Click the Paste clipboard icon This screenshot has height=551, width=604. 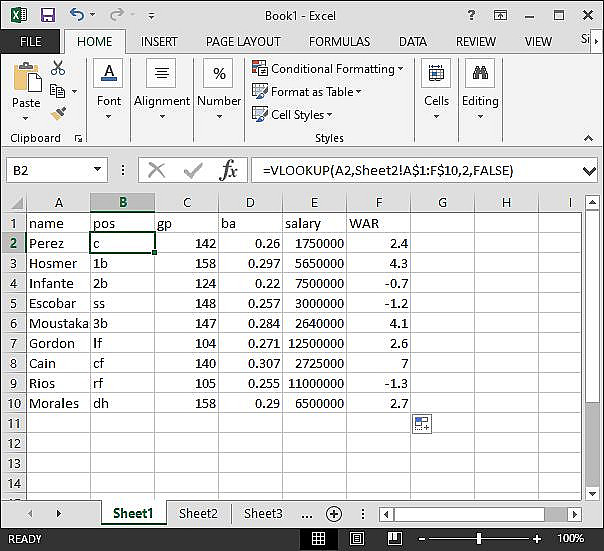pos(27,77)
